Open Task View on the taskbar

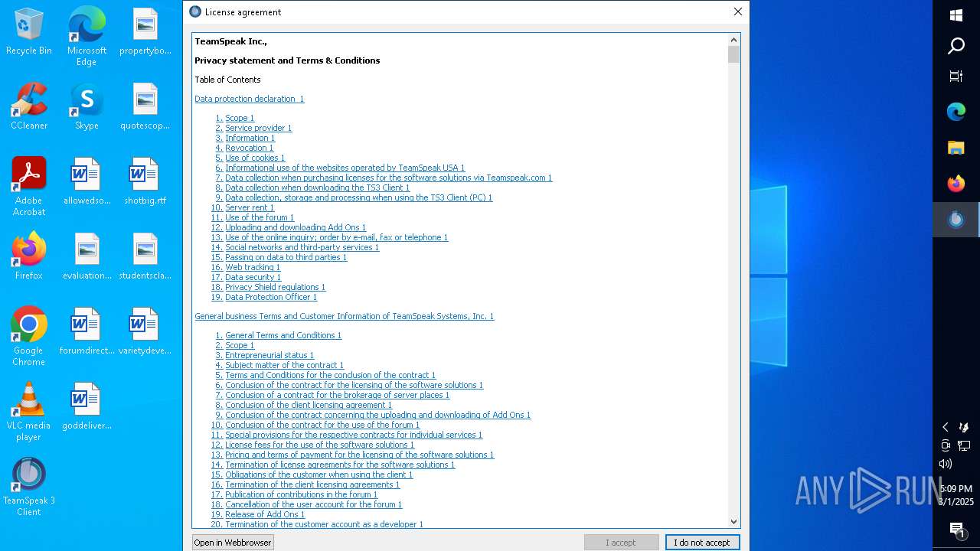pos(956,76)
